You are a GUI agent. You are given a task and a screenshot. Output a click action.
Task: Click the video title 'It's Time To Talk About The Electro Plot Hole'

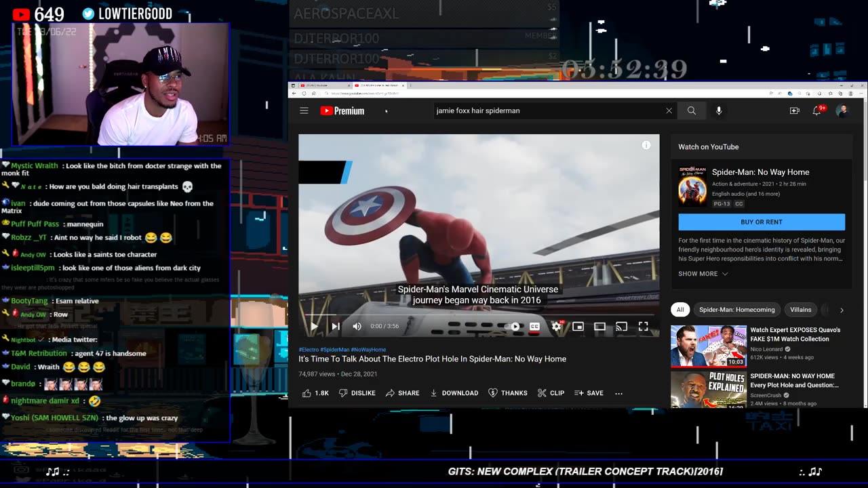pyautogui.click(x=433, y=359)
